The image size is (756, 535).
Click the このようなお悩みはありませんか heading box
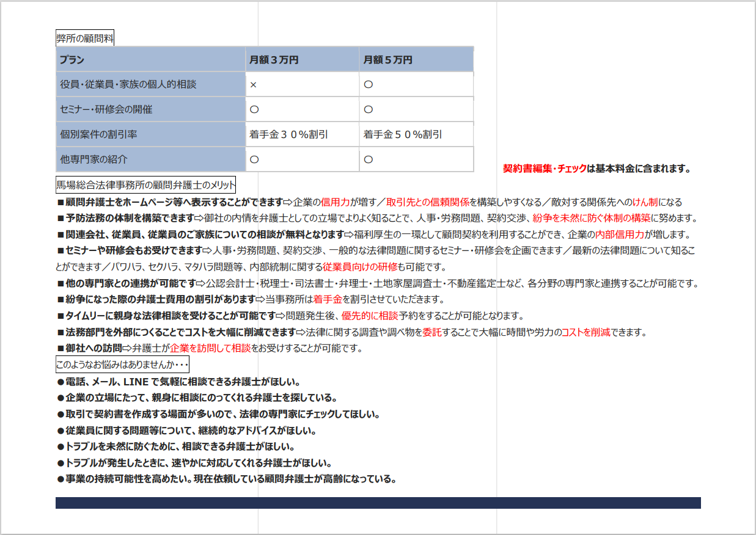pyautogui.click(x=122, y=365)
